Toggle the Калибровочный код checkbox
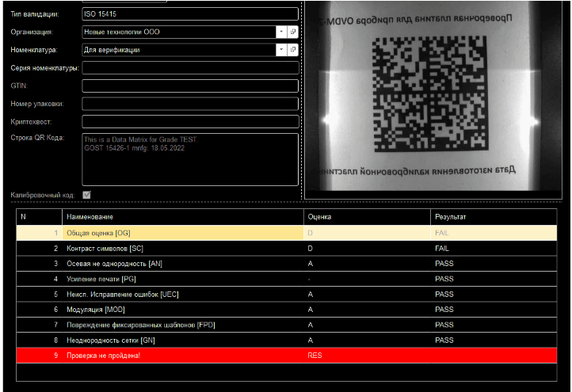Screen dimensions: 572x392 coord(86,195)
